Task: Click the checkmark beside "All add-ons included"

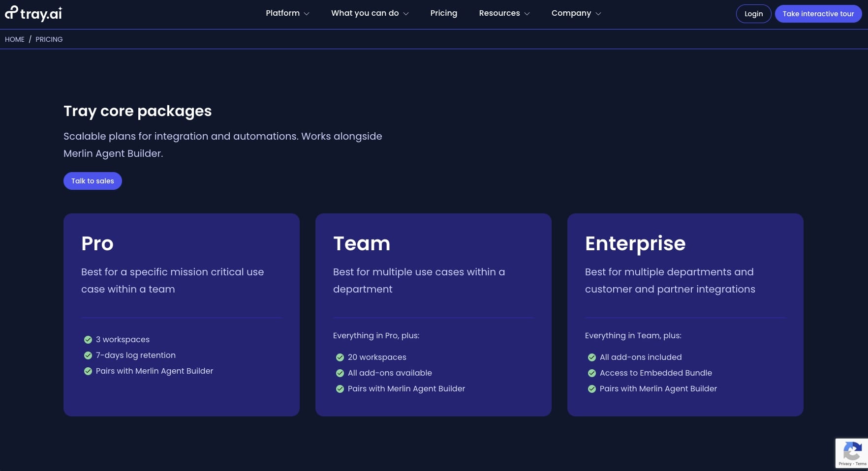Action: click(x=591, y=357)
